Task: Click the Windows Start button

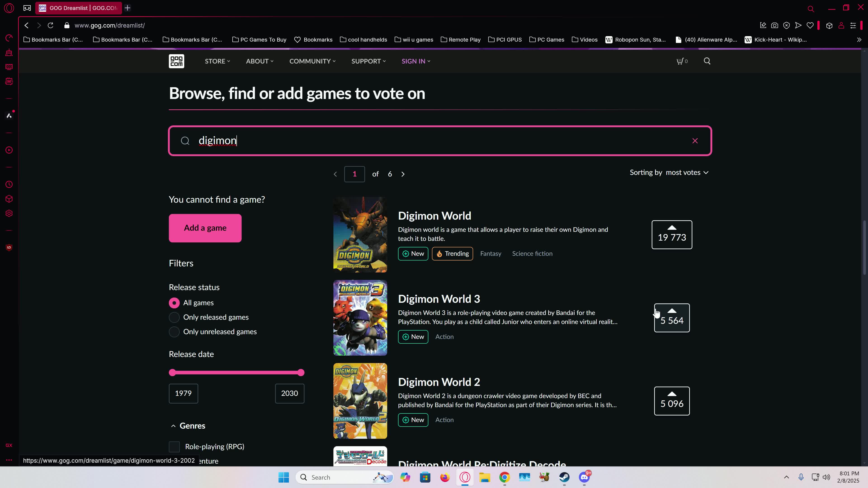Action: 284,477
